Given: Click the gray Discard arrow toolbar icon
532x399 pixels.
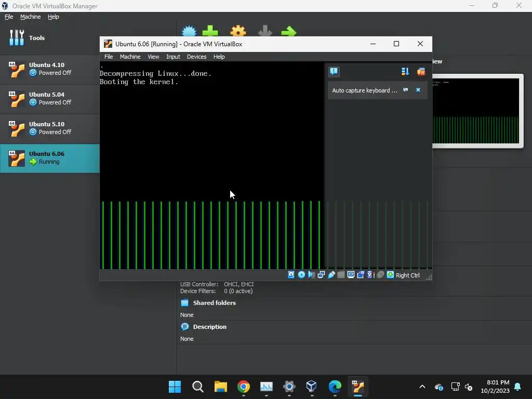Looking at the screenshot, I should (265, 31).
